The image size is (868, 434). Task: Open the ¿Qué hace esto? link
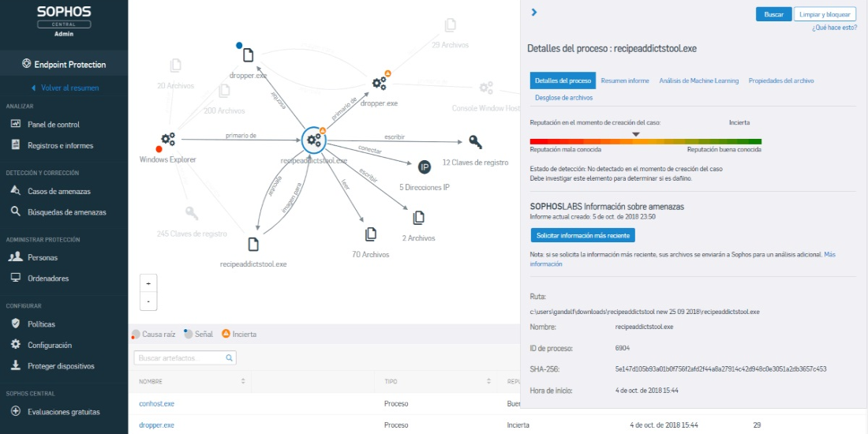click(x=834, y=27)
